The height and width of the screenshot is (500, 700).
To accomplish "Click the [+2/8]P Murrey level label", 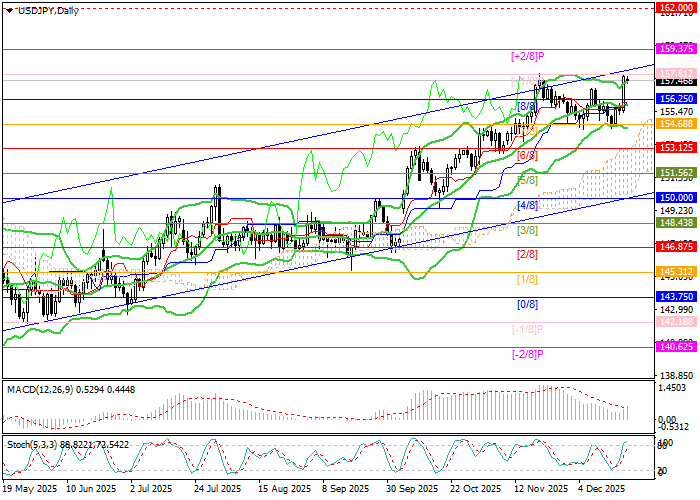I will coord(526,55).
